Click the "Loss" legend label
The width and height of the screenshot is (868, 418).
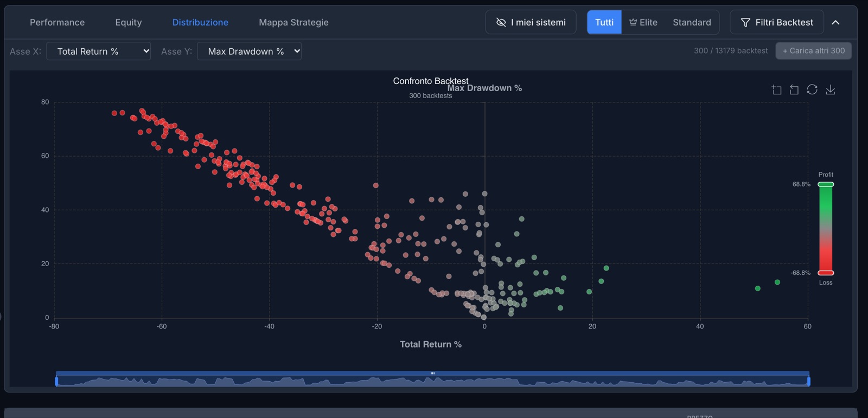(826, 282)
